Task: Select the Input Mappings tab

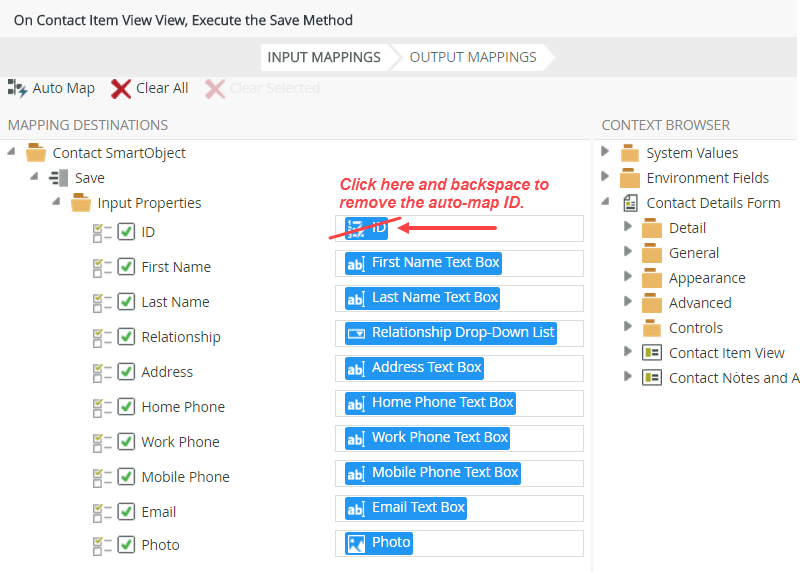Action: pos(323,57)
